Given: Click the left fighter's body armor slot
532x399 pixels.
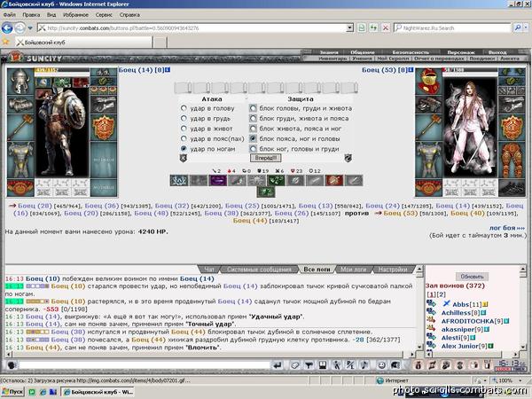Looking at the screenshot, I should coord(20,160).
